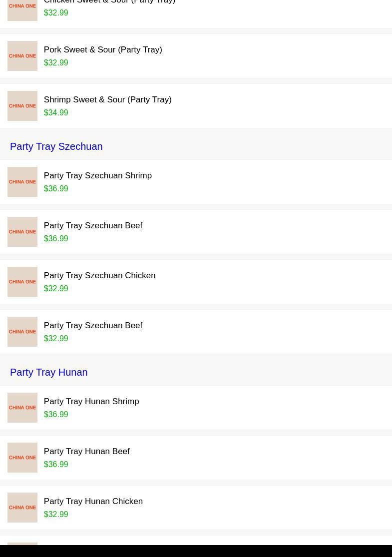Click China One logo beside Pork Sweet & Sour
This screenshot has height=557, width=392.
[22, 56]
